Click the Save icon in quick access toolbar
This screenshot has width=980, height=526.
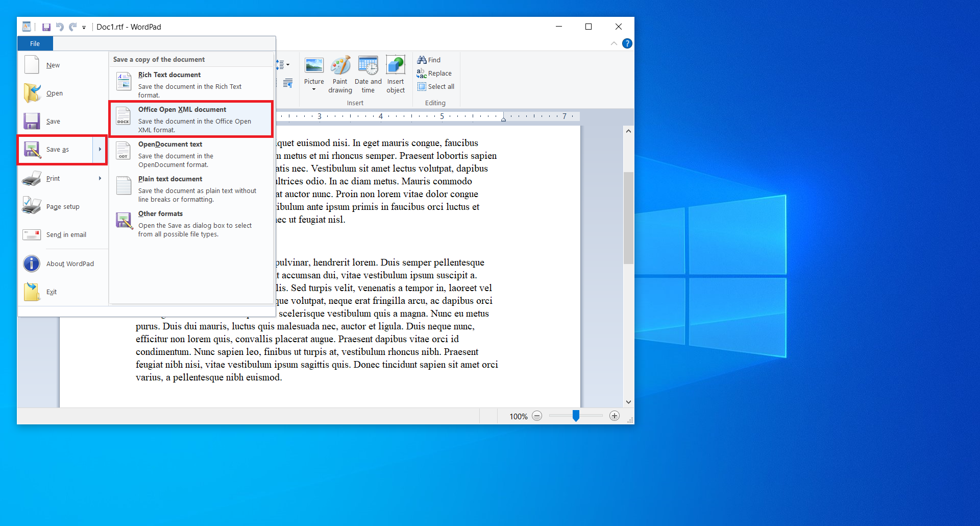pyautogui.click(x=46, y=27)
